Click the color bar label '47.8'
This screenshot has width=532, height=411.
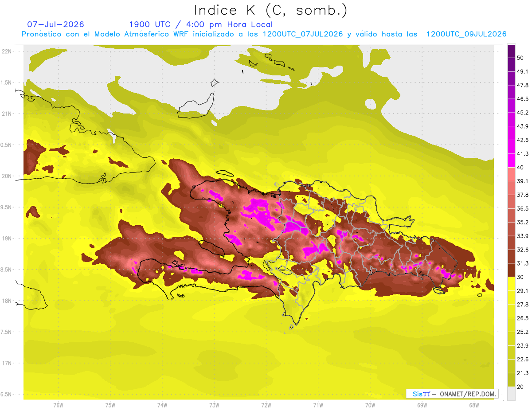click(523, 85)
